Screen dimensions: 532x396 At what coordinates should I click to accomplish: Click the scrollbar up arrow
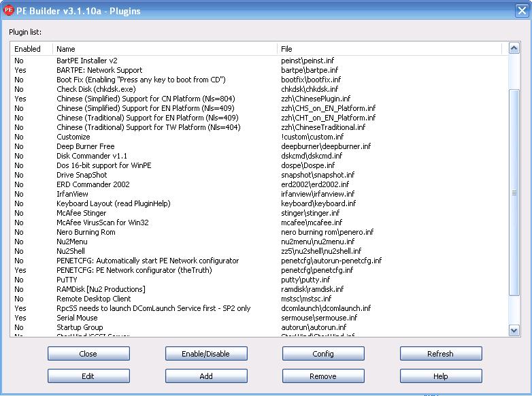[x=514, y=48]
